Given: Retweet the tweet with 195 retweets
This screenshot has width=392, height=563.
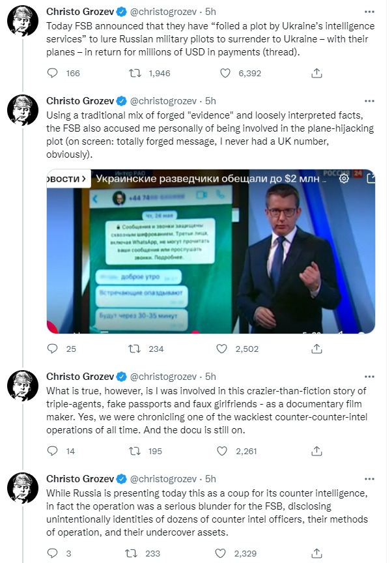Looking at the screenshot, I should pyautogui.click(x=135, y=450).
